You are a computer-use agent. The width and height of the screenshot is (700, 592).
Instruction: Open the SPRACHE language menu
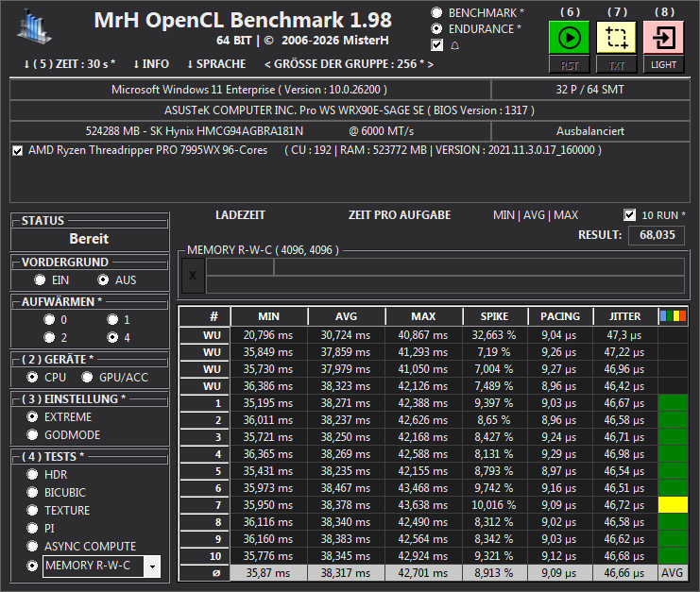pos(216,64)
